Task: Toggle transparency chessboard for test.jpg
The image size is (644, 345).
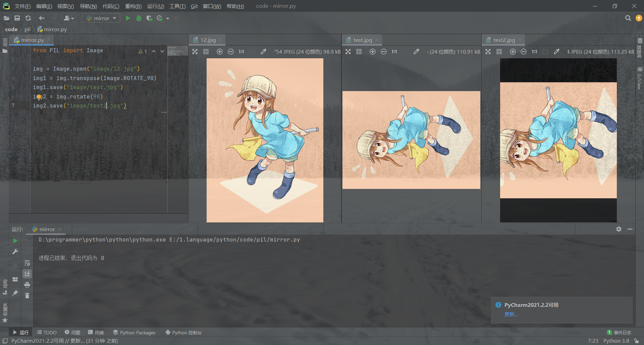Action: click(348, 52)
